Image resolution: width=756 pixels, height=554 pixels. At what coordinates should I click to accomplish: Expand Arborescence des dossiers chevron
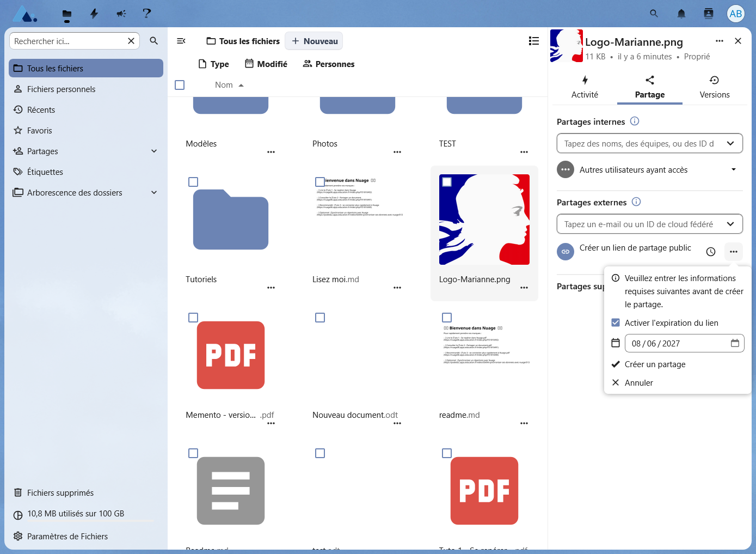pyautogui.click(x=154, y=192)
